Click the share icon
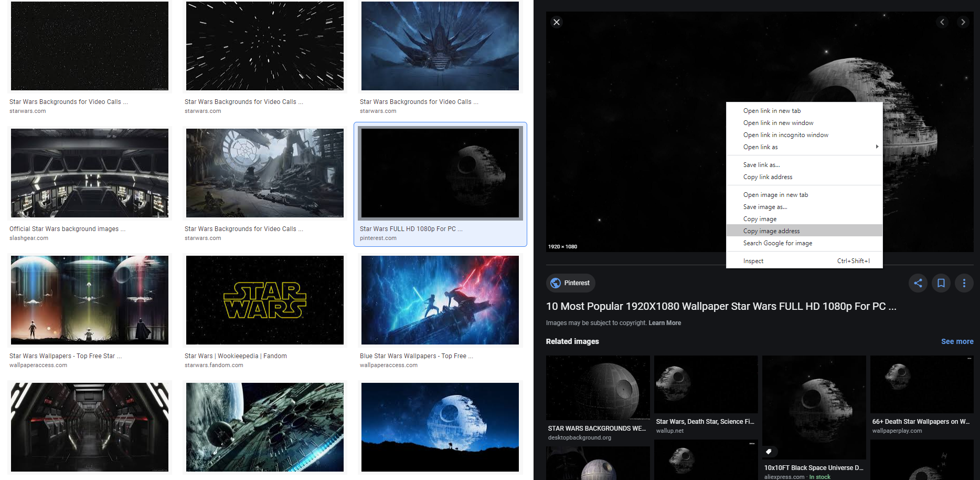 tap(918, 283)
